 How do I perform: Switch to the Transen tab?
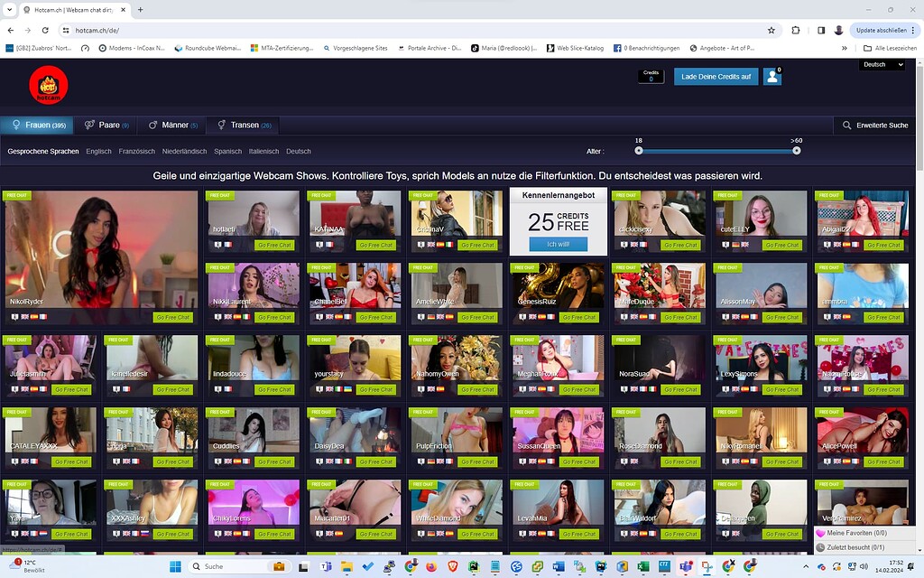coord(244,125)
